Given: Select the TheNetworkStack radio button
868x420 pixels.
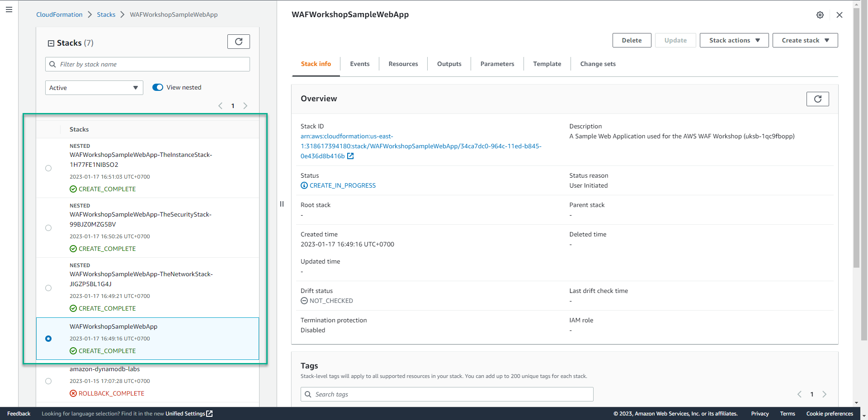Looking at the screenshot, I should click(48, 288).
